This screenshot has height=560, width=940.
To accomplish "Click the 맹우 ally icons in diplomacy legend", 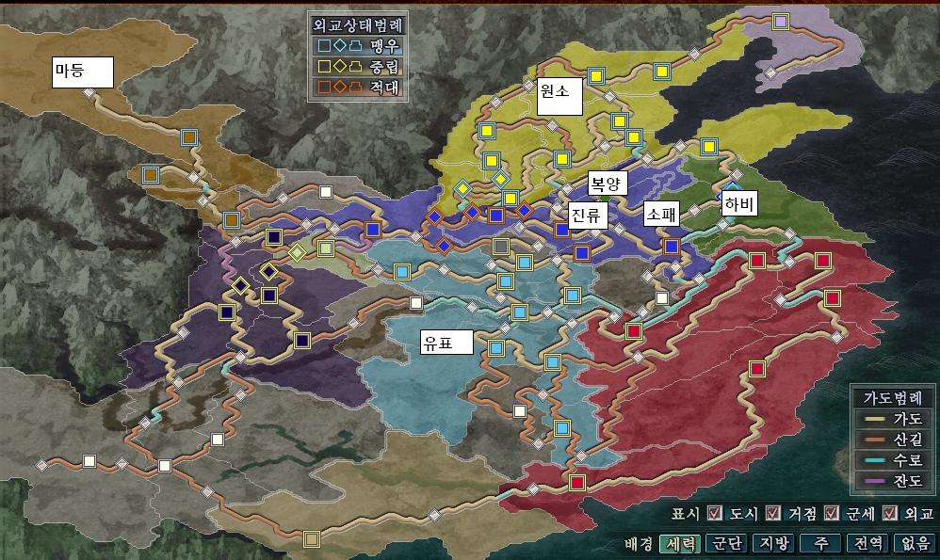I will 339,44.
